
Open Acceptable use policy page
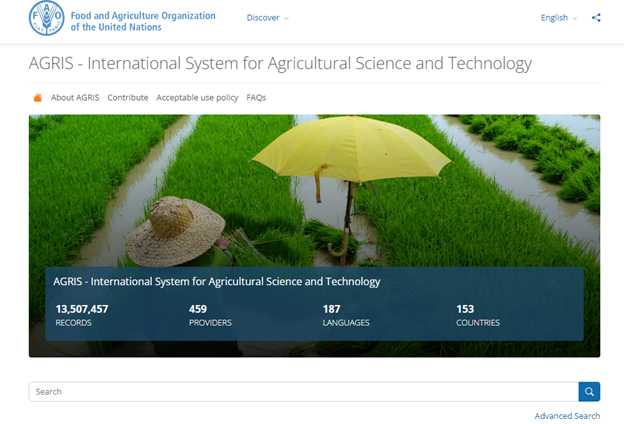pos(197,98)
